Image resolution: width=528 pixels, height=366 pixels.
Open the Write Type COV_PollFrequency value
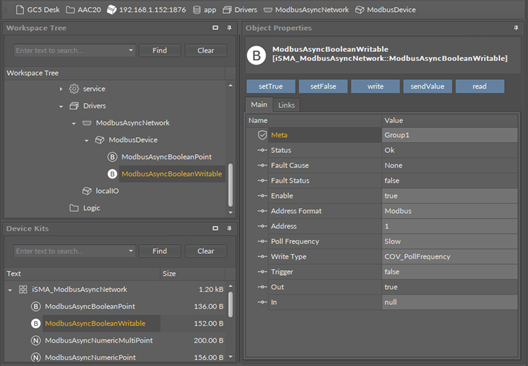450,257
